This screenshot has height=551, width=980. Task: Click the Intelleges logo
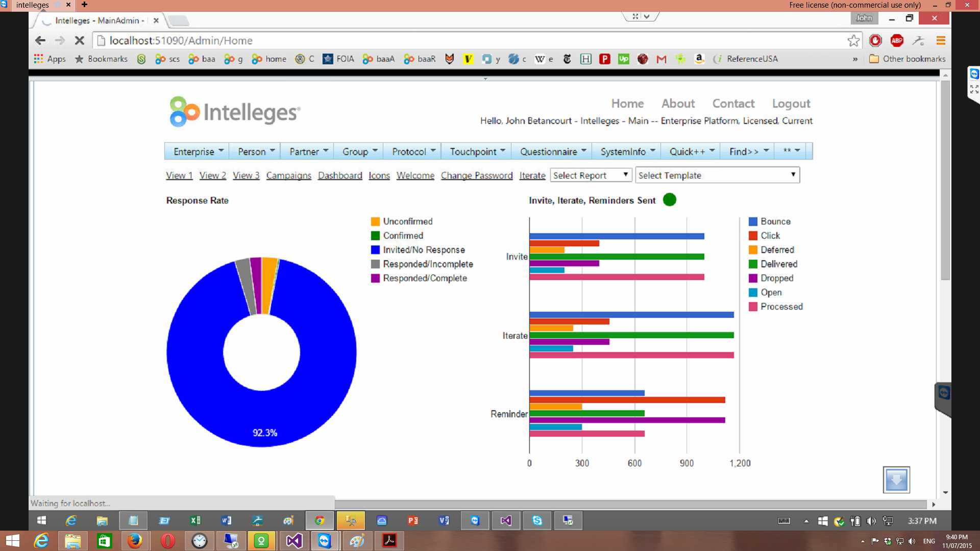(235, 112)
